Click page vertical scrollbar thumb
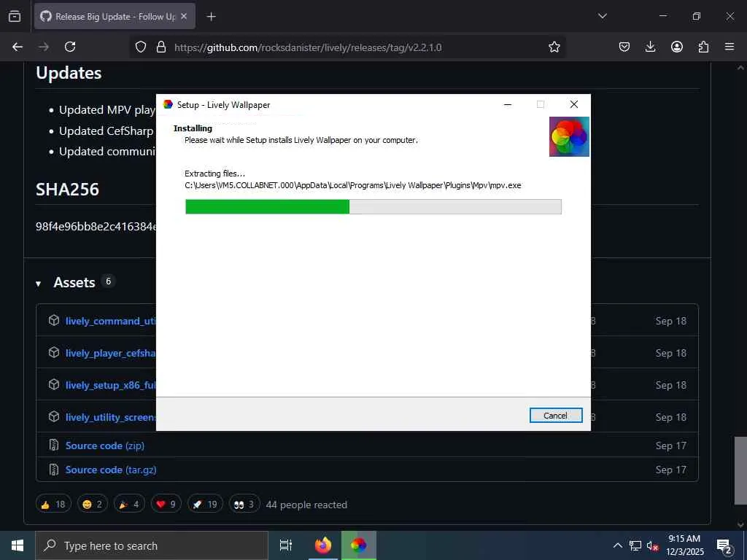 pos(740,470)
